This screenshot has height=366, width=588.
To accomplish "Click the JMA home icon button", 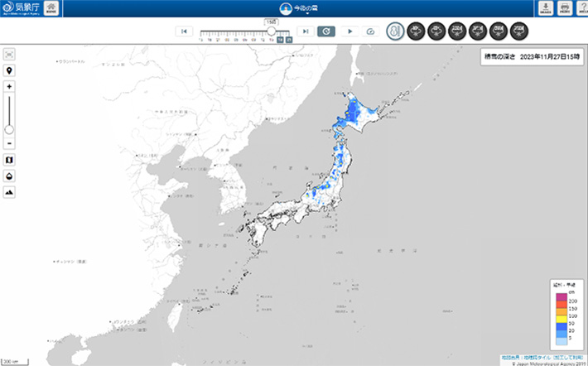I will pyautogui.click(x=51, y=8).
